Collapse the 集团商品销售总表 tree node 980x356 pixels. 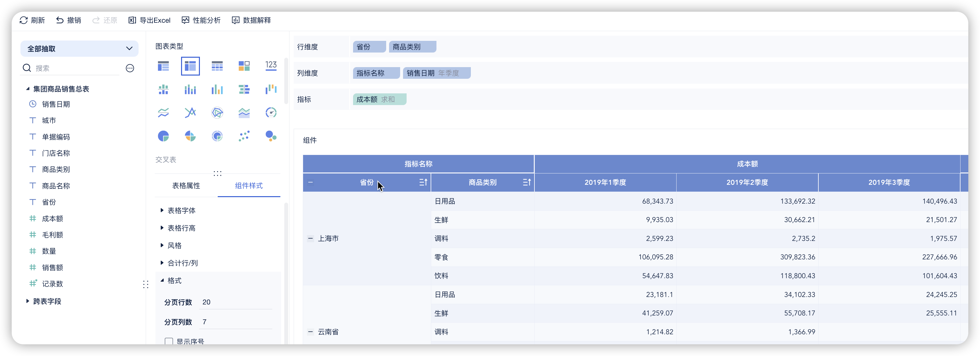pos(28,89)
